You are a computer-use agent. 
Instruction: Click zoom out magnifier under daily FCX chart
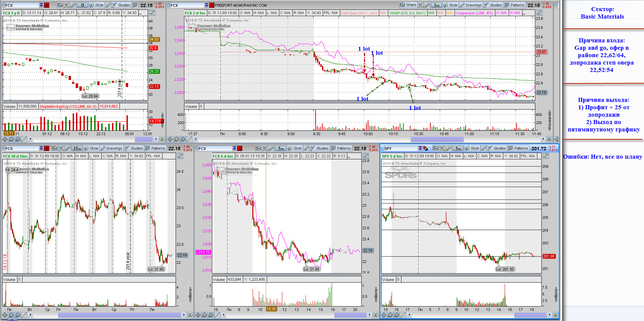(17, 139)
